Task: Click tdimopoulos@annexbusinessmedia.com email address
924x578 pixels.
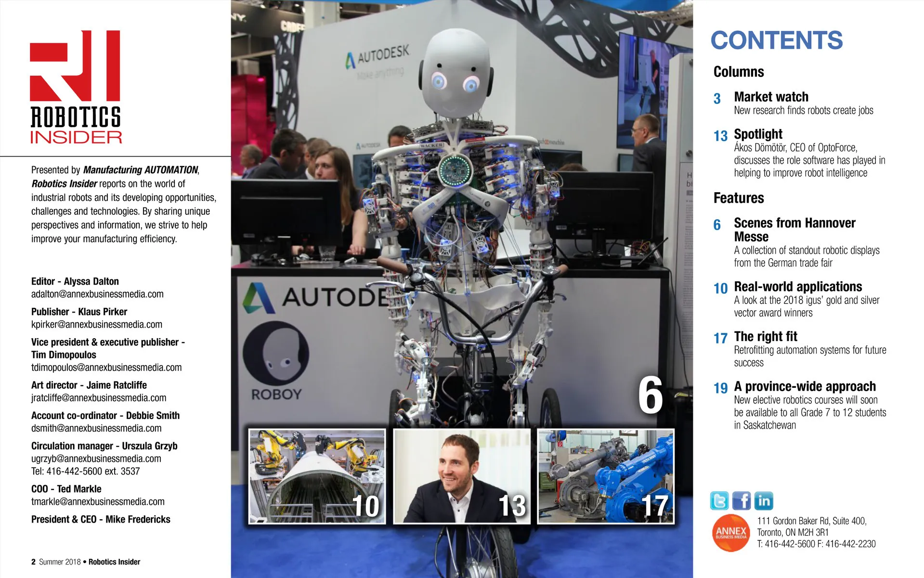Action: click(x=106, y=368)
